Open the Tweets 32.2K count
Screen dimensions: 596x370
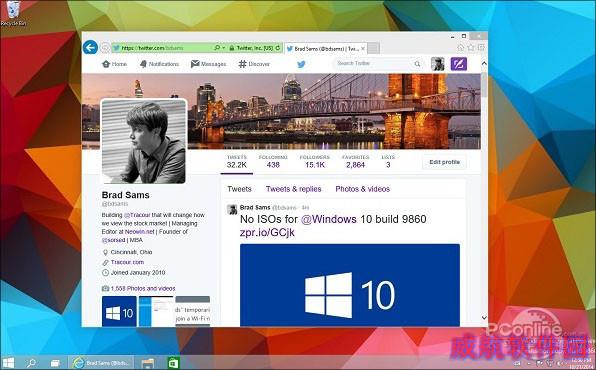coord(236,162)
